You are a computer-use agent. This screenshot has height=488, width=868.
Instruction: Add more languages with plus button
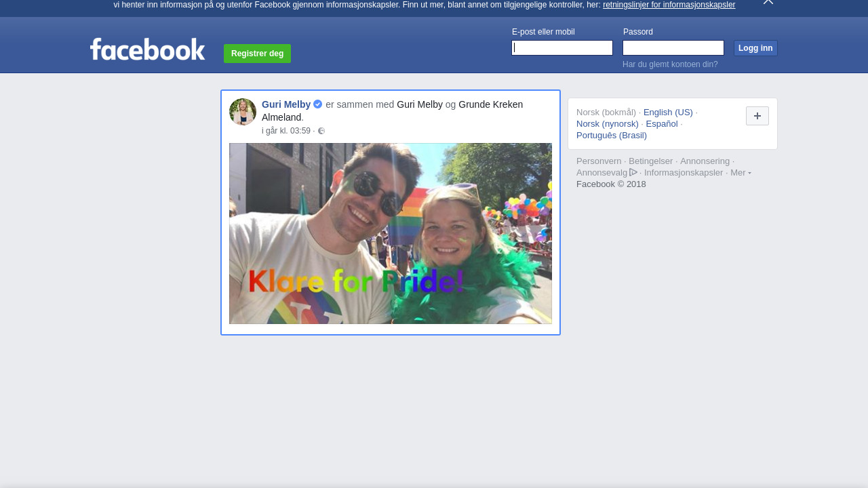coord(757,116)
